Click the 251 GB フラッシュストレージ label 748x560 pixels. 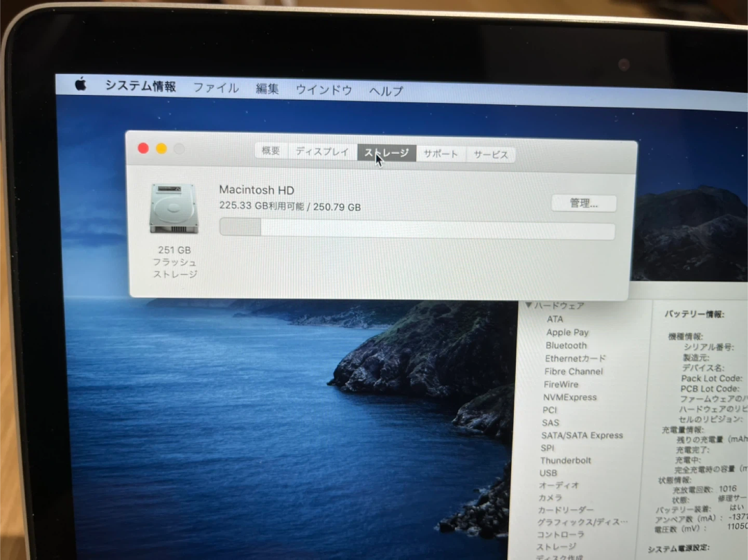tap(175, 262)
